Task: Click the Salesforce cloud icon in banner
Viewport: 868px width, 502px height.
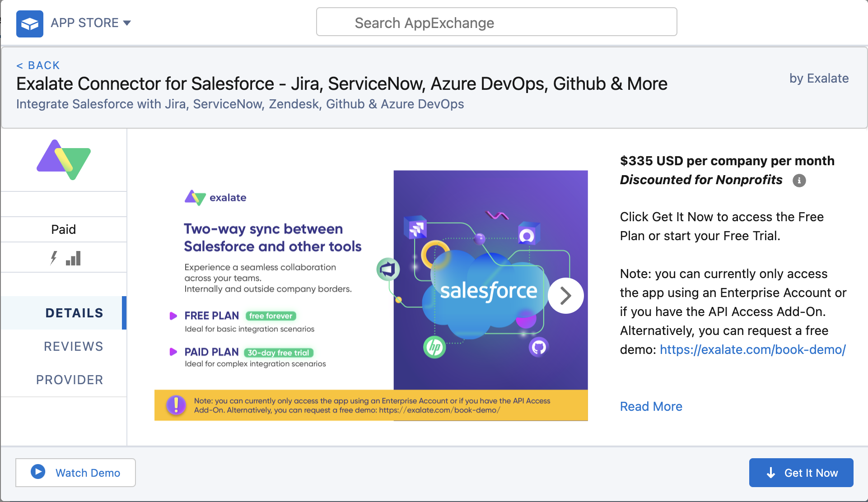Action: click(x=483, y=294)
